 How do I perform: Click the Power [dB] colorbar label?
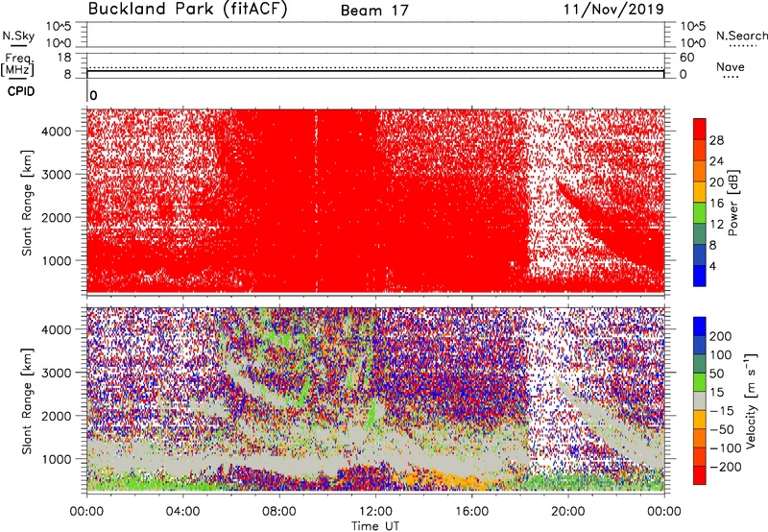point(733,203)
